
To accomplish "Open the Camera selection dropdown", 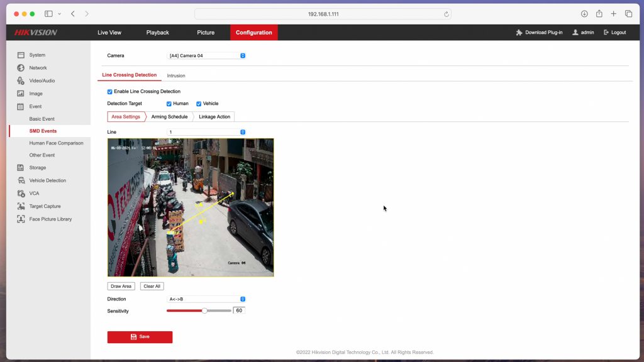I will [x=206, y=56].
